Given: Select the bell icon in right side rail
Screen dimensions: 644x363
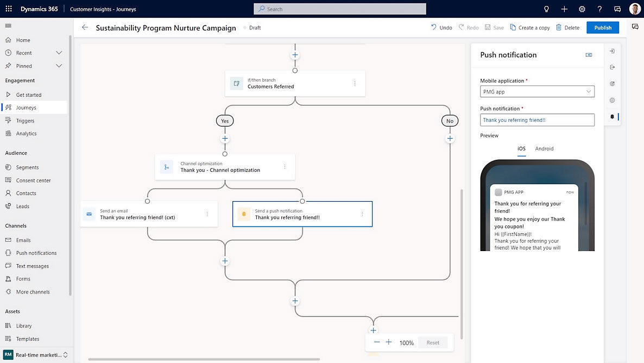Looking at the screenshot, I should point(612,117).
